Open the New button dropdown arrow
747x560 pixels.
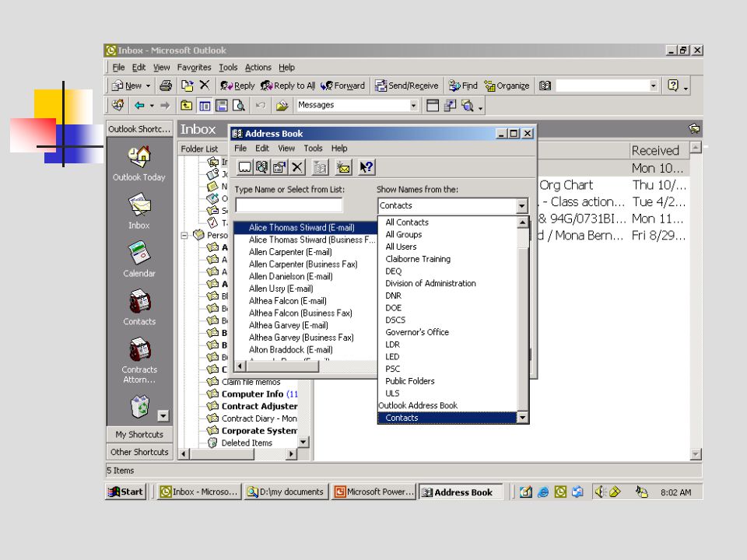[x=148, y=86]
